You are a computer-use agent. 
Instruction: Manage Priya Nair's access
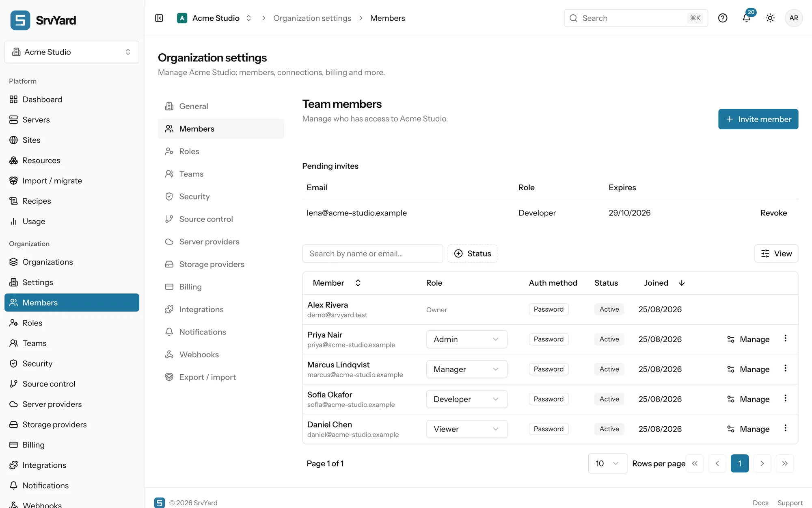pos(748,339)
